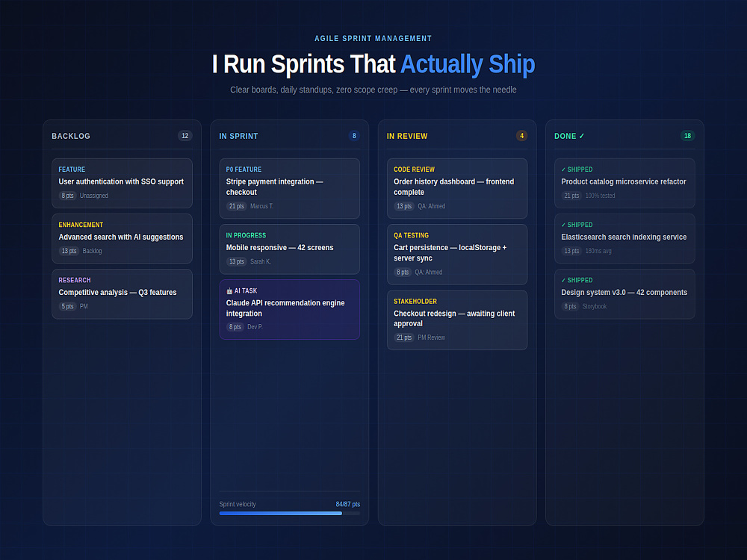747x560 pixels.
Task: Click the FEATURE tag on SSO card
Action: coord(72,169)
